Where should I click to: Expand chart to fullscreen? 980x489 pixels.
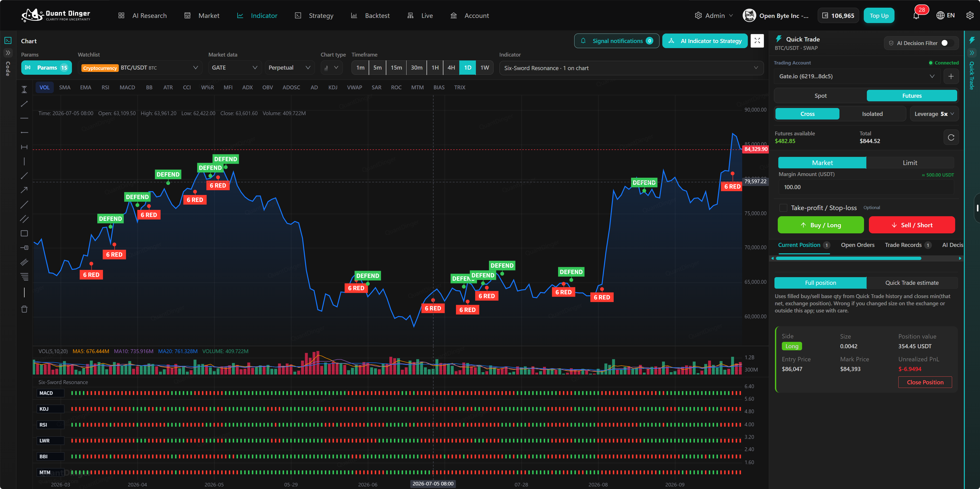(x=757, y=41)
